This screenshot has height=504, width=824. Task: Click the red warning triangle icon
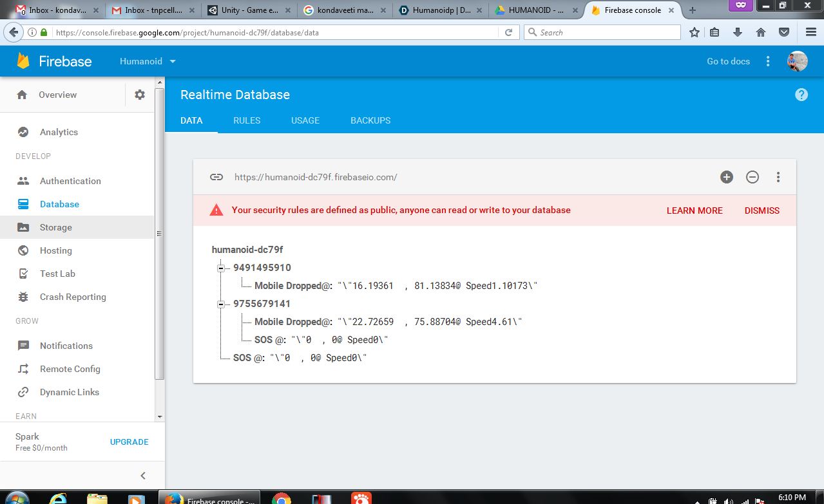coord(216,210)
